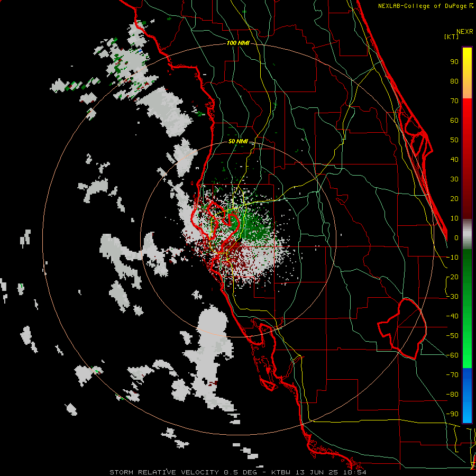The width and height of the screenshot is (476, 476).
Task: Click the -70 value on velocity scale
Action: (452, 375)
